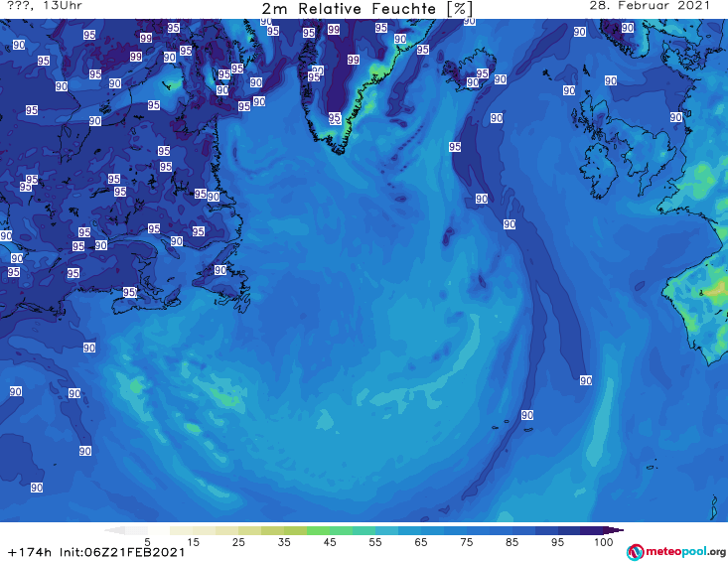The width and height of the screenshot is (728, 562).
Task: Click the meteopool.org logo icon
Action: [x=635, y=552]
